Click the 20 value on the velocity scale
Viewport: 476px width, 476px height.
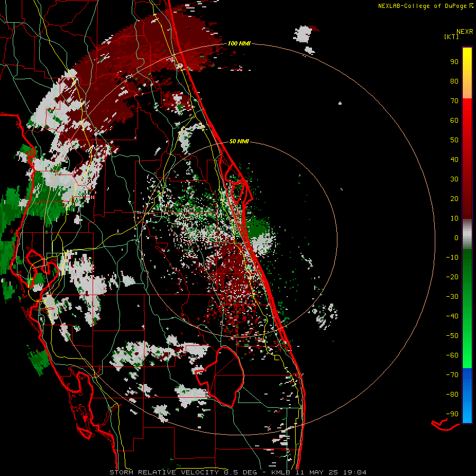454,198
